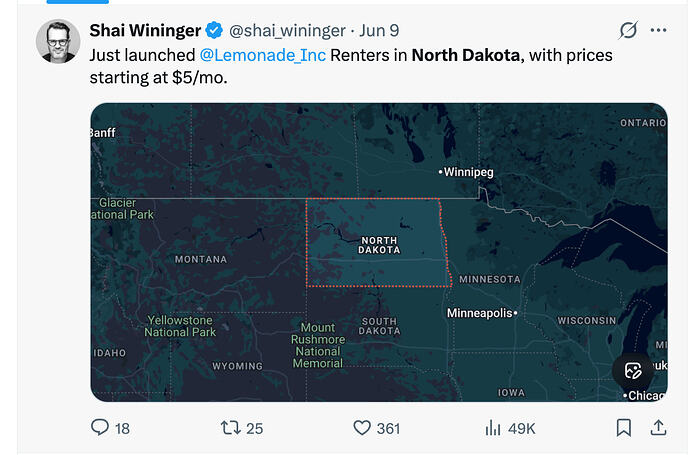Open the @shai_wininger handle
Image resolution: width=690 pixels, height=455 pixels.
[287, 30]
